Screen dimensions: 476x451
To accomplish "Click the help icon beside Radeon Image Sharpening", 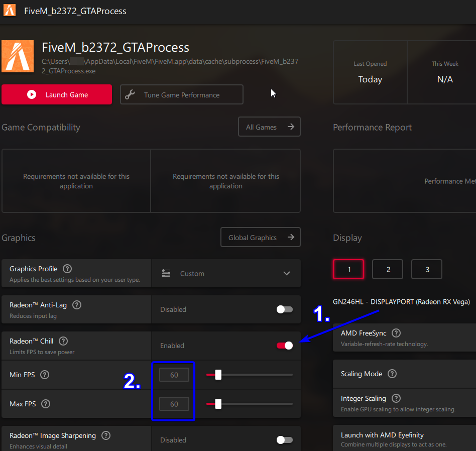I will [106, 435].
